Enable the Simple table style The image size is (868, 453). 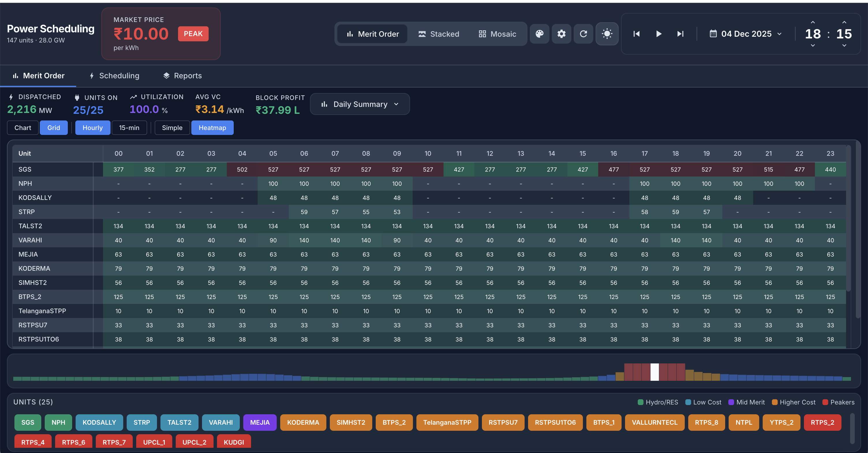[172, 128]
